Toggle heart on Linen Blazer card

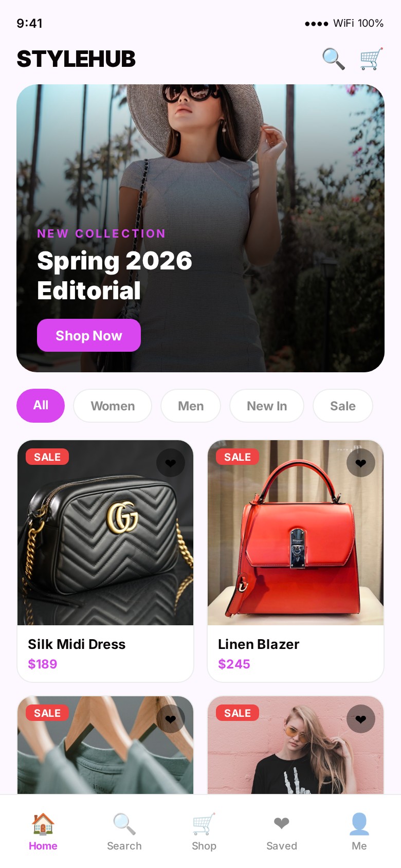[361, 463]
